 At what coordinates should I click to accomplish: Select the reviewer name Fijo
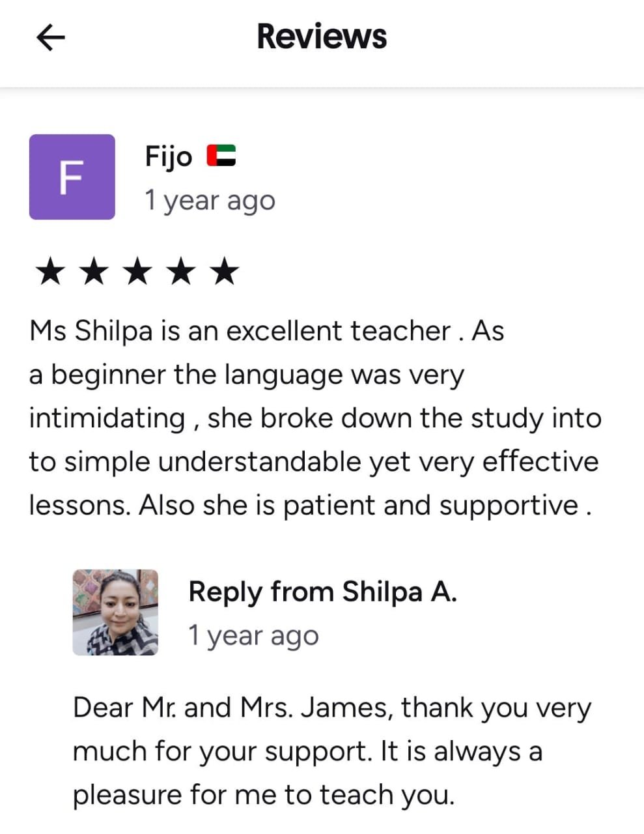(169, 157)
